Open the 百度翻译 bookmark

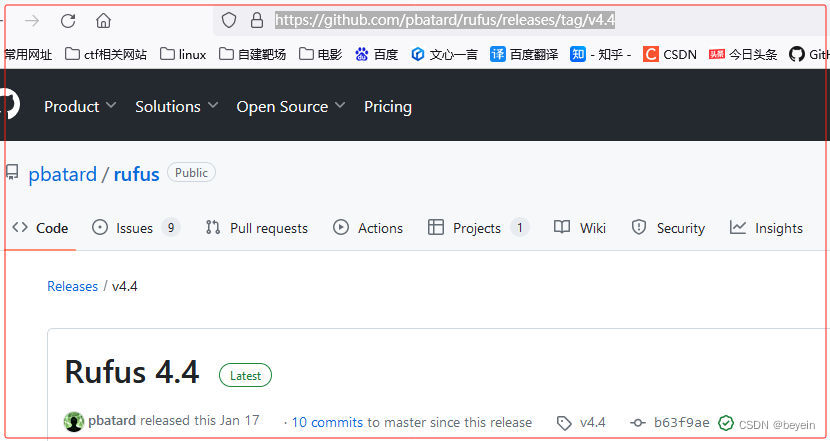[x=524, y=54]
